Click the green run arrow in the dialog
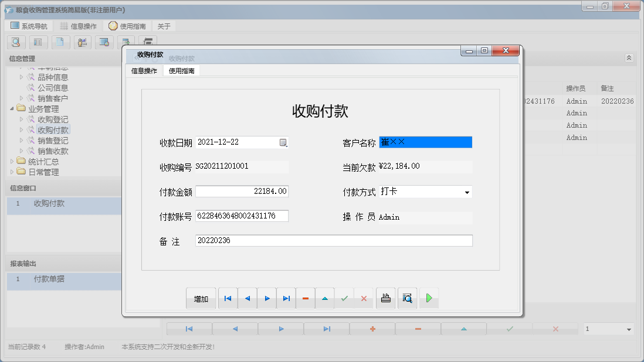 point(429,298)
